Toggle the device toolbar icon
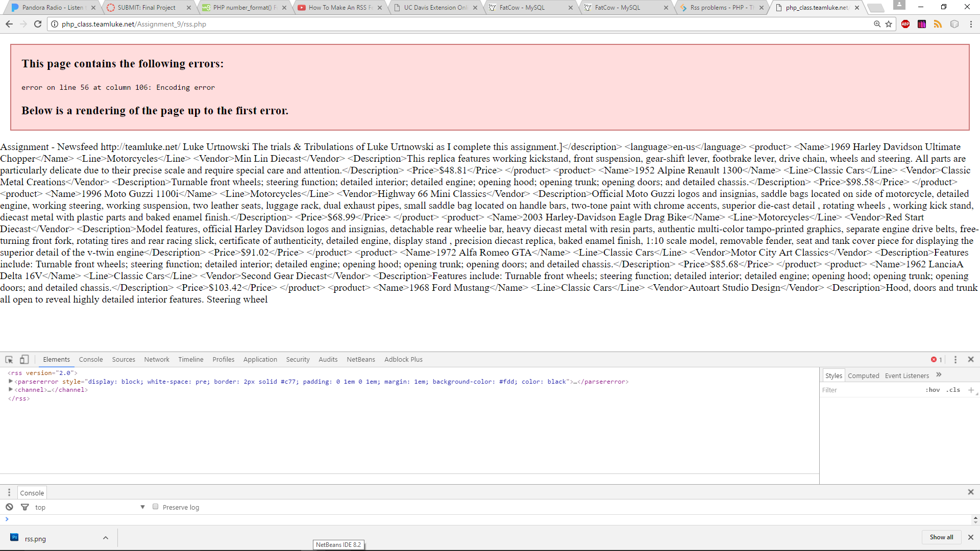980x551 pixels. [24, 360]
